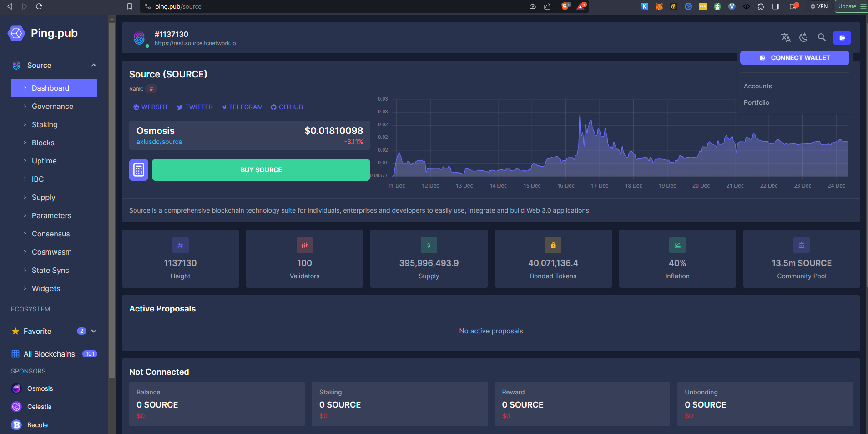Click the language translate icon
The height and width of the screenshot is (434, 868).
[x=785, y=37]
